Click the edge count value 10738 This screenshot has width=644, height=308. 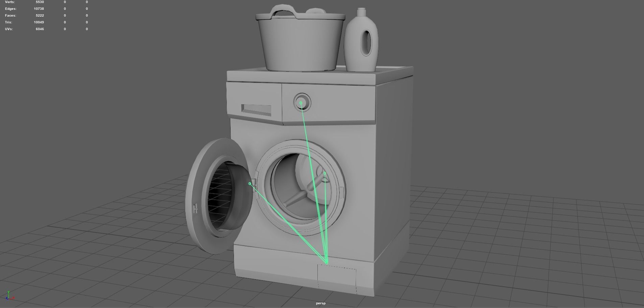(x=39, y=8)
